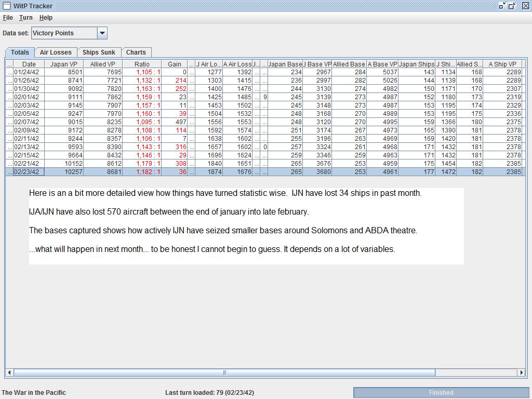Screen dimensions: 532x399
Task: Click the Date column header
Action: (x=29, y=64)
